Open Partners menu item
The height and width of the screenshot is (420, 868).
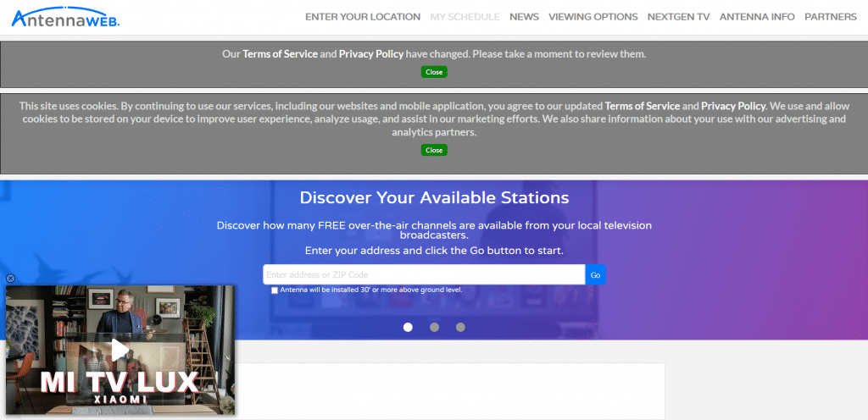tap(831, 17)
